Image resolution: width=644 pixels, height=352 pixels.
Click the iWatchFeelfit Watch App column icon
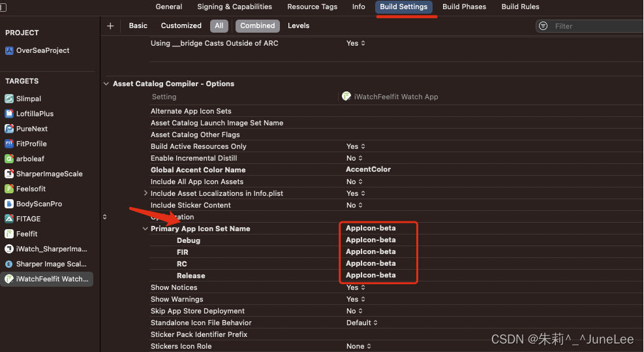coord(346,96)
